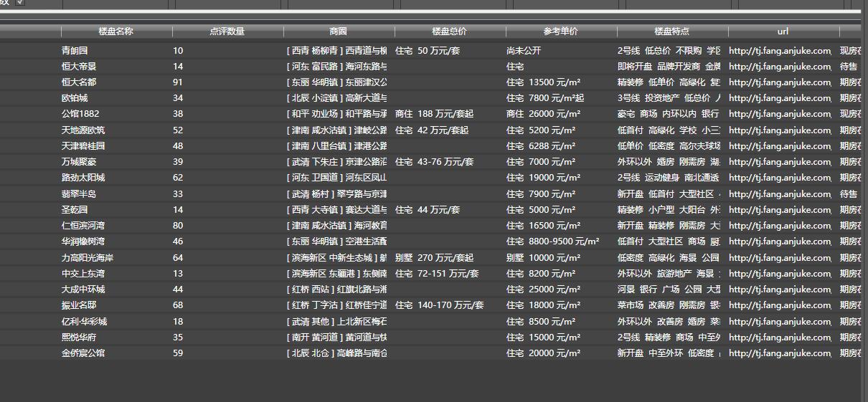Image resolution: width=868 pixels, height=402 pixels.
Task: Open the anjuke url in 青朗园 row
Action: pos(780,51)
